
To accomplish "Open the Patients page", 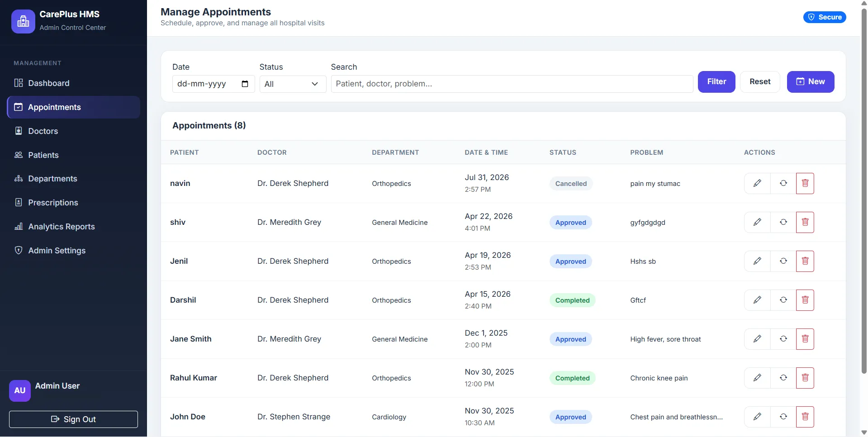I will pyautogui.click(x=74, y=155).
